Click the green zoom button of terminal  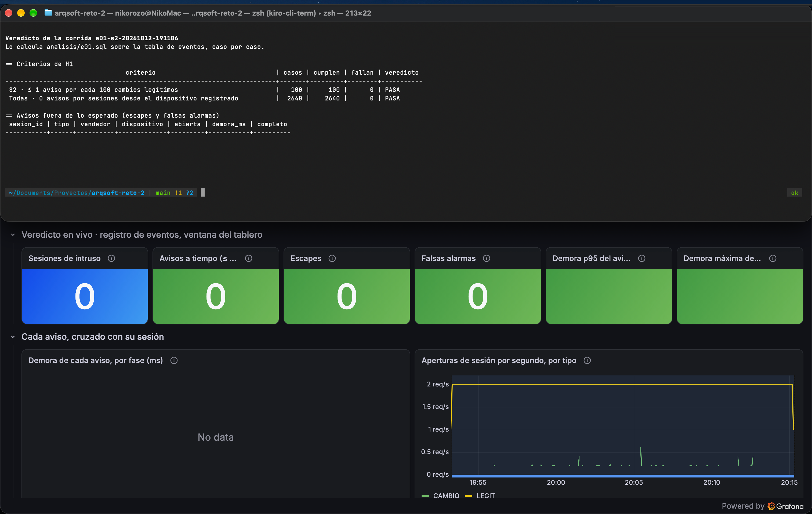pos(33,13)
